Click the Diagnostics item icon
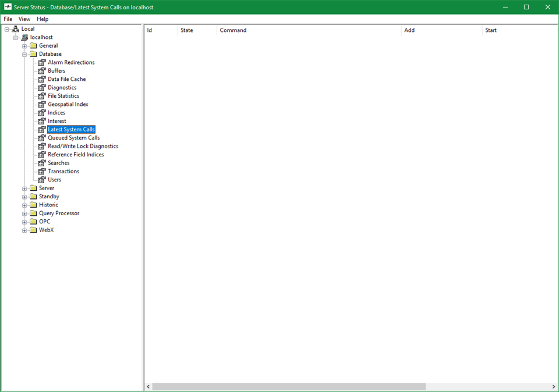This screenshot has height=392, width=559. [42, 88]
